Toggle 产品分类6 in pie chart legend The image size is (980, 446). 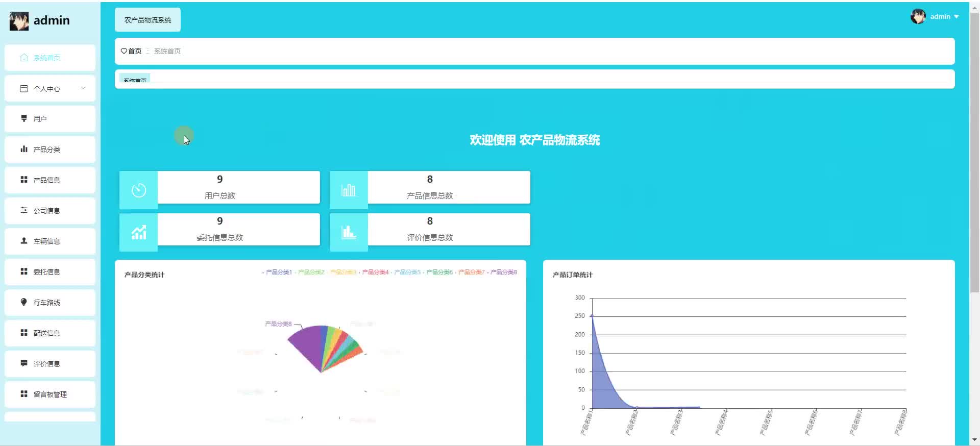438,272
